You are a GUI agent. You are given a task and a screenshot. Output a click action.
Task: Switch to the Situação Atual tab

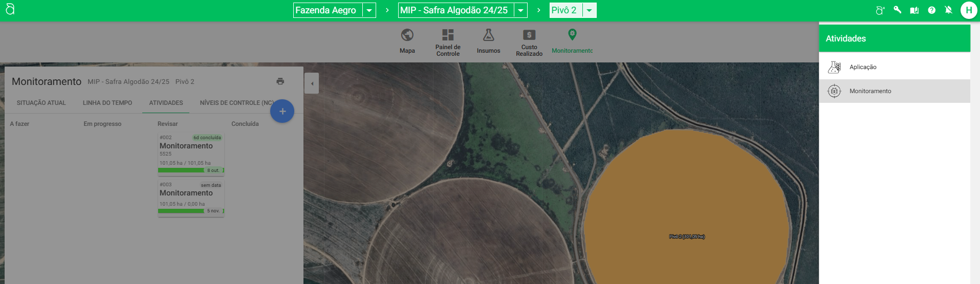pyautogui.click(x=41, y=103)
